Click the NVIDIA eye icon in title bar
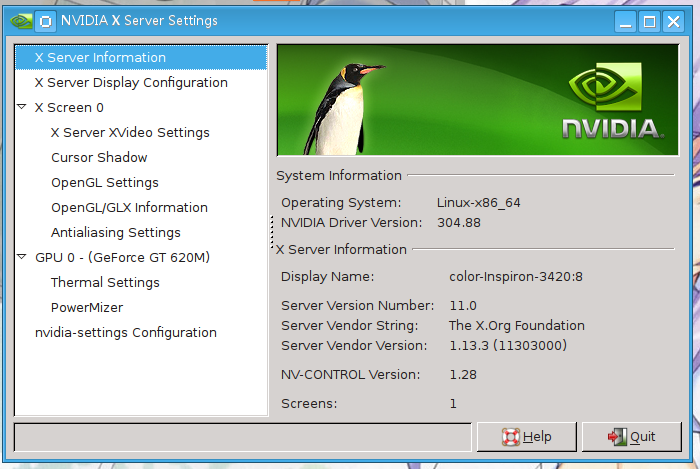700x469 pixels. click(21, 21)
